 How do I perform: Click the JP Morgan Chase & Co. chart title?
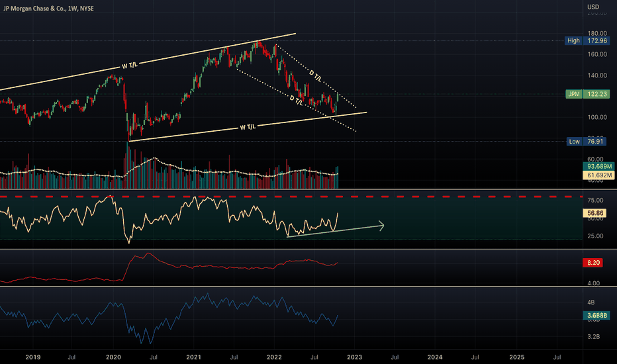(49, 8)
